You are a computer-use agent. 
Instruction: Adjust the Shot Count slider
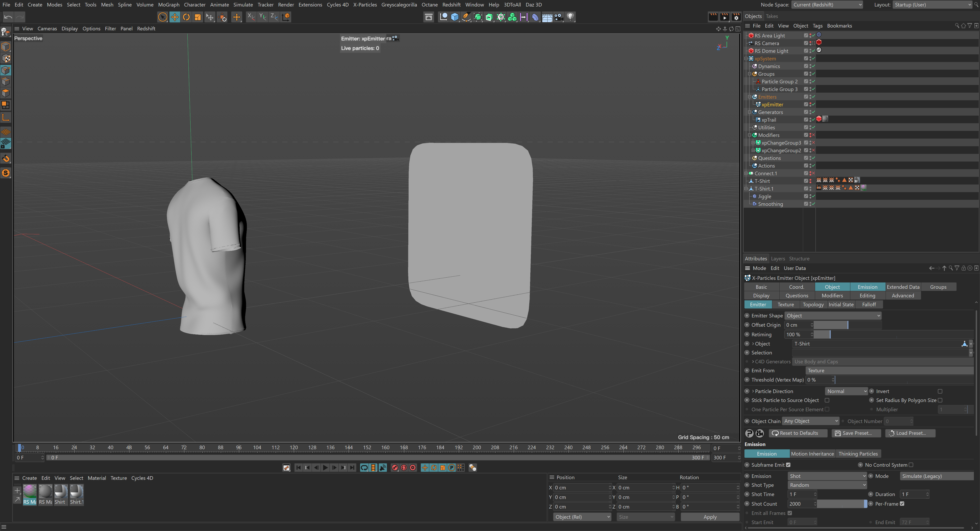(x=842, y=504)
